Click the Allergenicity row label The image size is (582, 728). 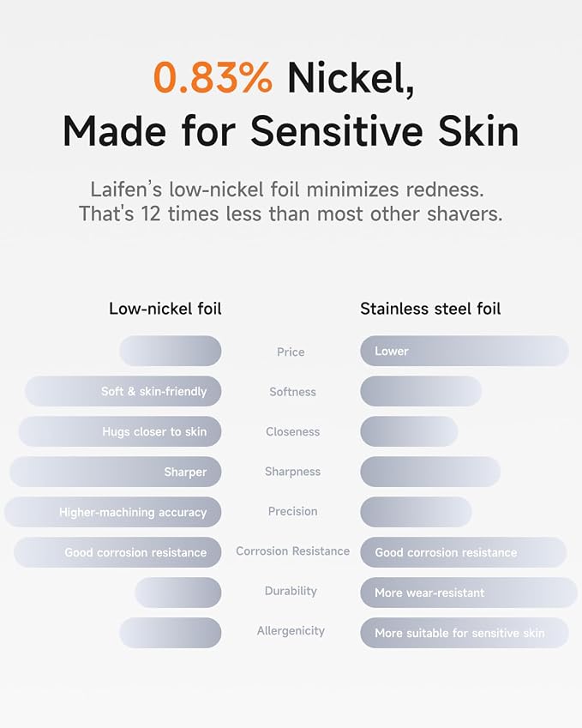pyautogui.click(x=291, y=631)
